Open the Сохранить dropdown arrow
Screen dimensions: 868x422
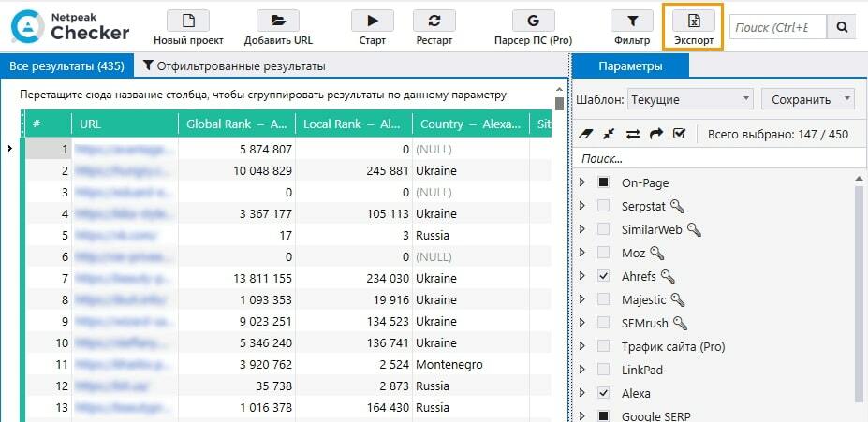[x=847, y=98]
